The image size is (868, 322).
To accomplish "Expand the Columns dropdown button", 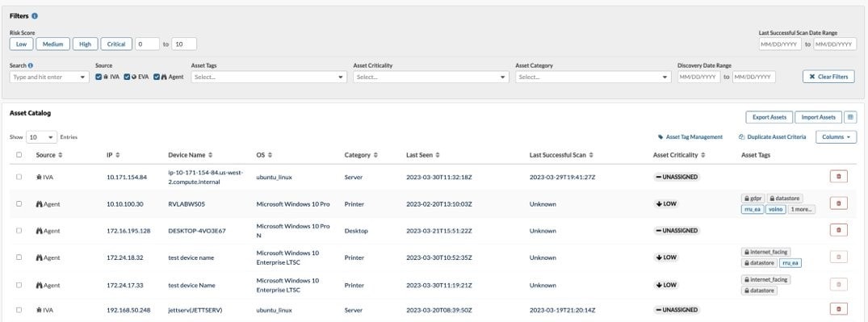I will 836,137.
